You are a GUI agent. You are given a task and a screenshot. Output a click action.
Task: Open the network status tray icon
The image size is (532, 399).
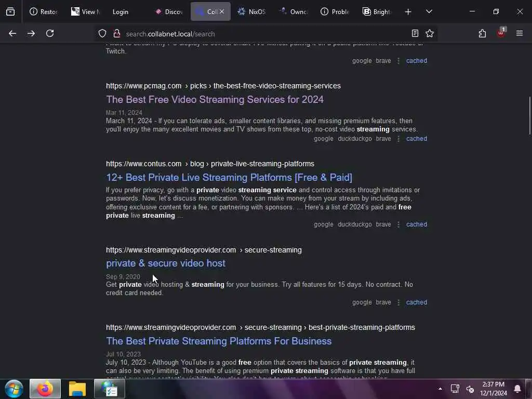(455, 389)
